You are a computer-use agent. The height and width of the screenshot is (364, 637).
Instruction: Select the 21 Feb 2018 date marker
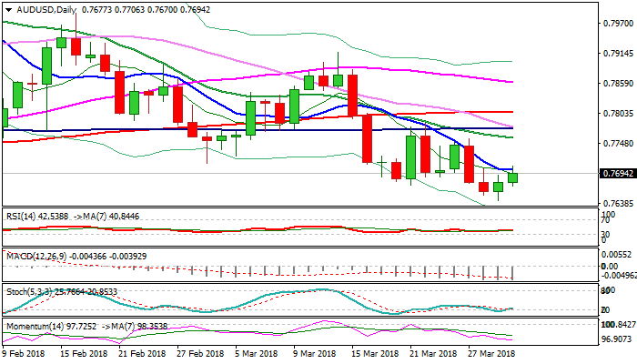(140, 353)
